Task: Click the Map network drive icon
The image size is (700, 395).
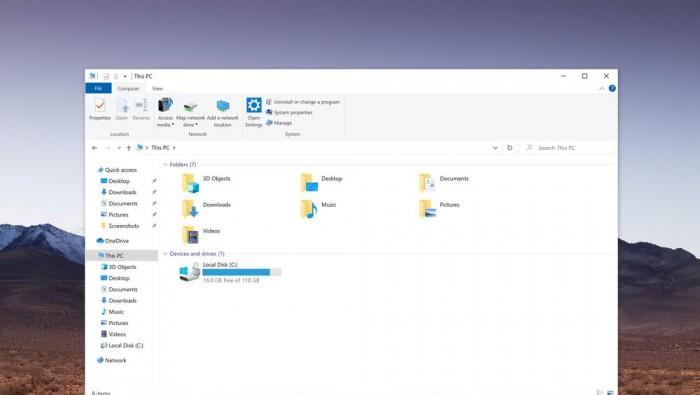Action: (191, 106)
